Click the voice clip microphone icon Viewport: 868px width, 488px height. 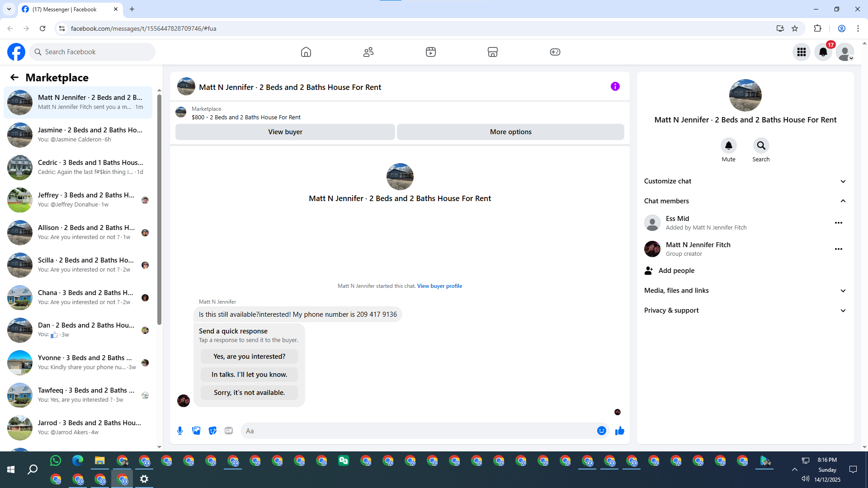pos(180,431)
